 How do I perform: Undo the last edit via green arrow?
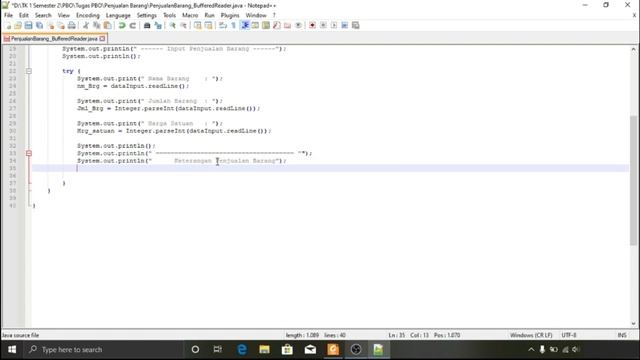coord(122,25)
